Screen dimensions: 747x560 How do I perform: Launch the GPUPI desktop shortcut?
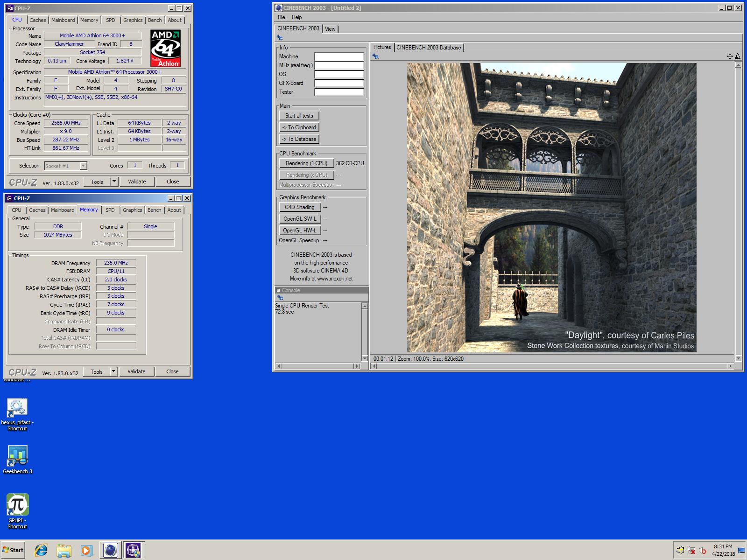pos(17,511)
